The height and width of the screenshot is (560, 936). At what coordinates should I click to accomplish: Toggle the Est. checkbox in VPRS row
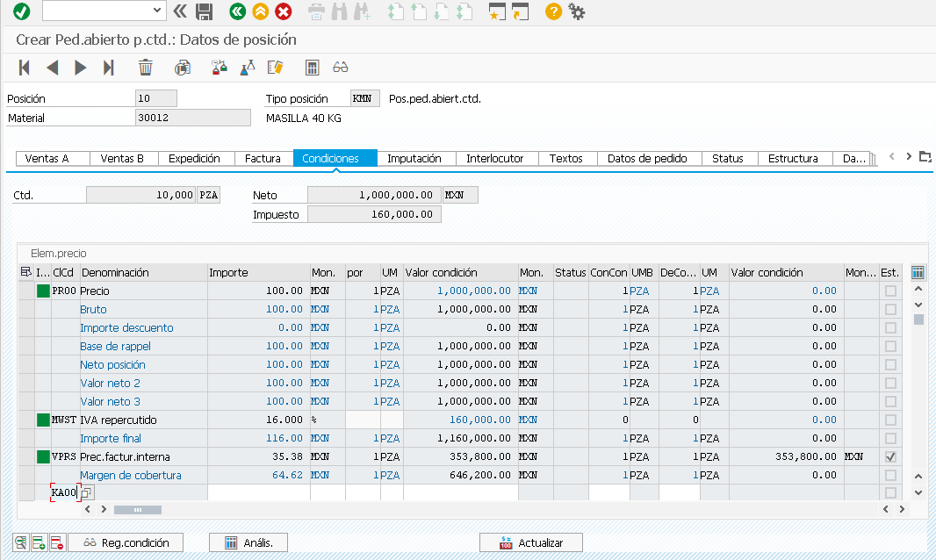coord(890,457)
